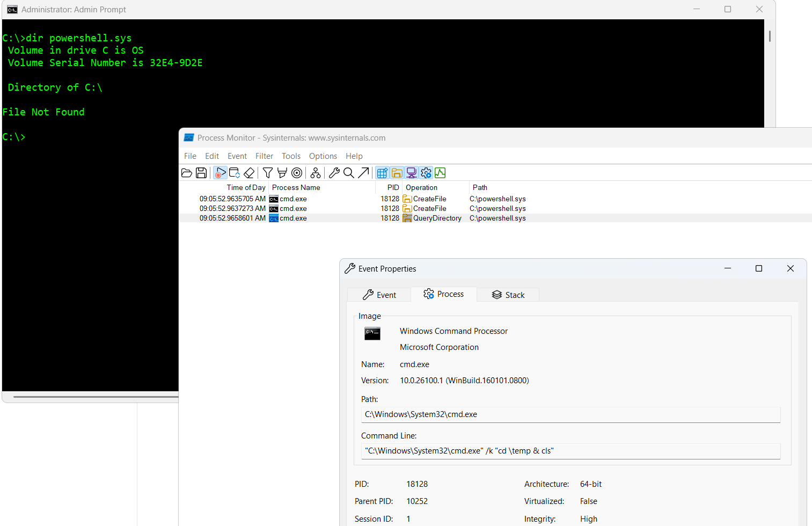This screenshot has width=812, height=526.
Task: Click "File Not Found" in the Admin Prompt
Action: 43,112
